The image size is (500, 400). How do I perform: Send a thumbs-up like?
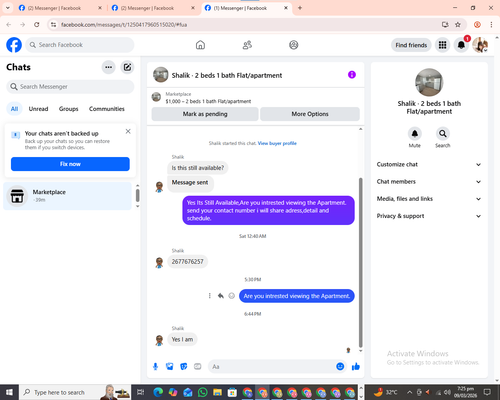pyautogui.click(x=356, y=367)
